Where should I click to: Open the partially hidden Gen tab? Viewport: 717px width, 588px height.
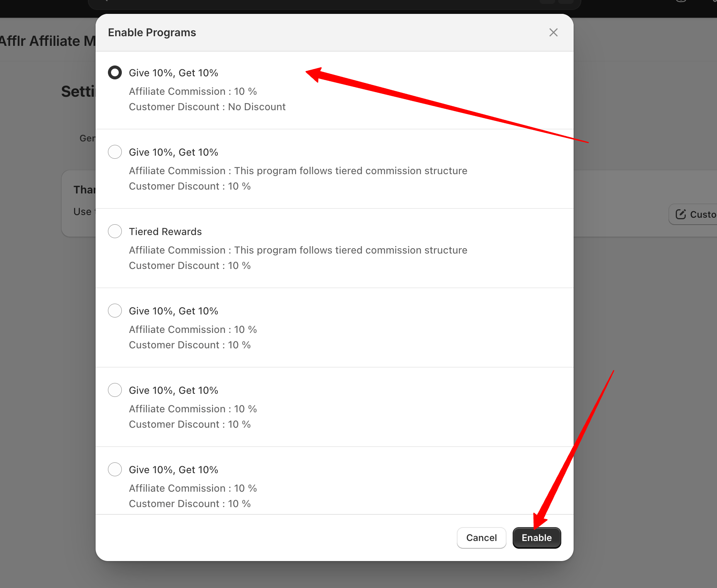87,138
